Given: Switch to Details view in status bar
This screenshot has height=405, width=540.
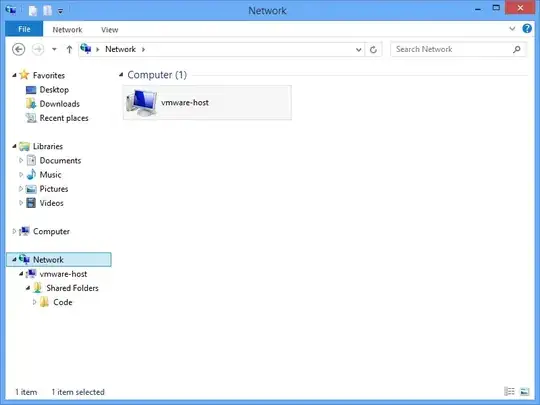Looking at the screenshot, I should pos(509,392).
